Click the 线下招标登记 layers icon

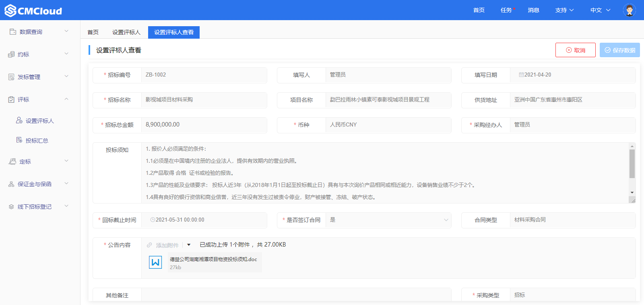click(x=11, y=206)
